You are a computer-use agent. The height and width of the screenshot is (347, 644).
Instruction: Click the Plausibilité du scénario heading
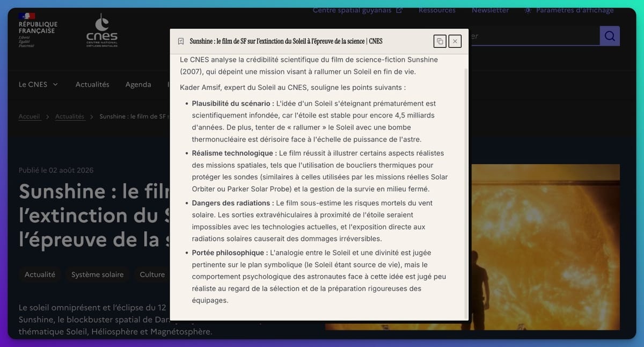tap(233, 103)
